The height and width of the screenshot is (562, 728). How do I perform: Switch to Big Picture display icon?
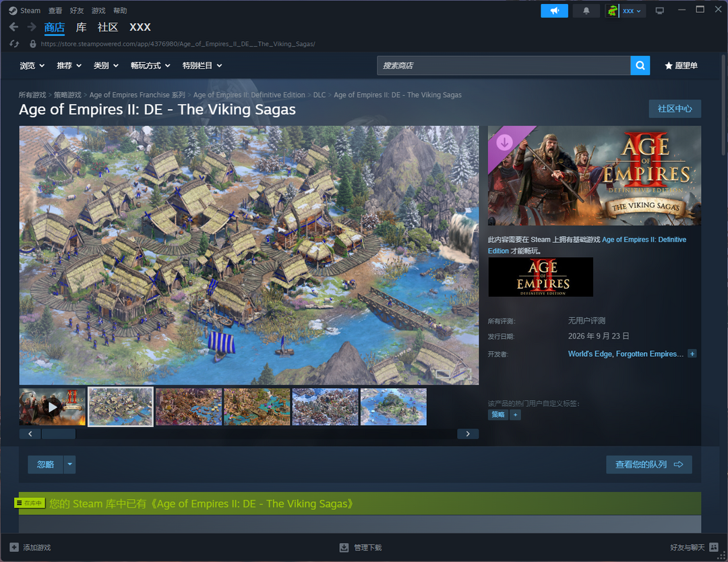pos(659,11)
